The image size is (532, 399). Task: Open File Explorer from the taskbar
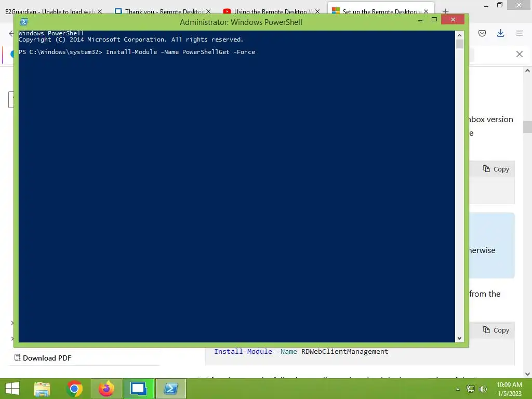click(x=42, y=389)
